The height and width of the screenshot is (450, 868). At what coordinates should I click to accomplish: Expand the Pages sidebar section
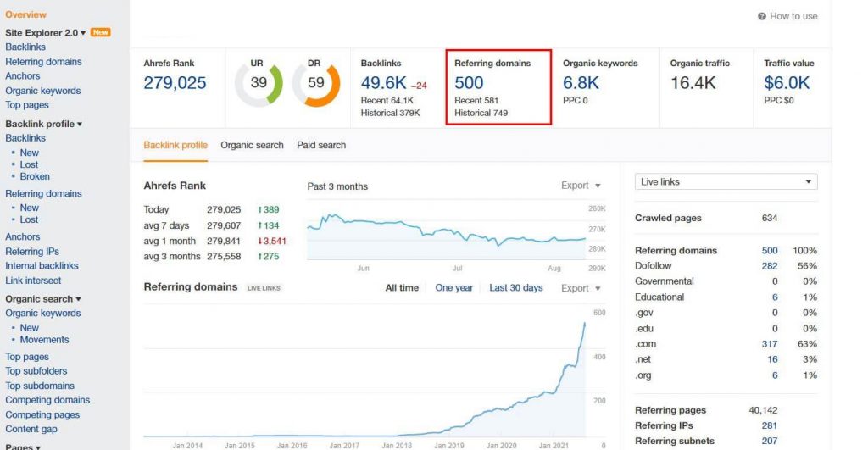[x=23, y=446]
